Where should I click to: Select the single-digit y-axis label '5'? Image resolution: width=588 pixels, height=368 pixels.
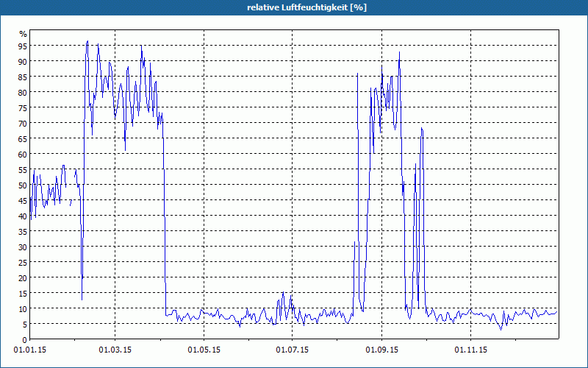click(25, 324)
